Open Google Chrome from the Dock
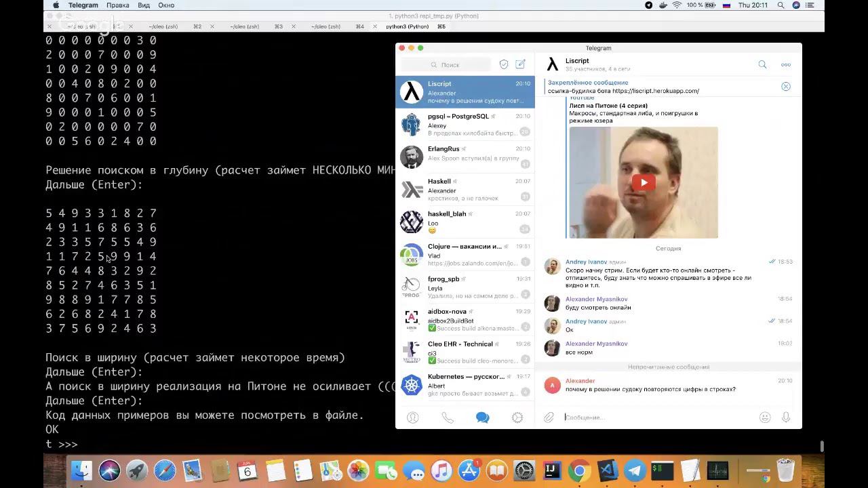 coord(580,470)
